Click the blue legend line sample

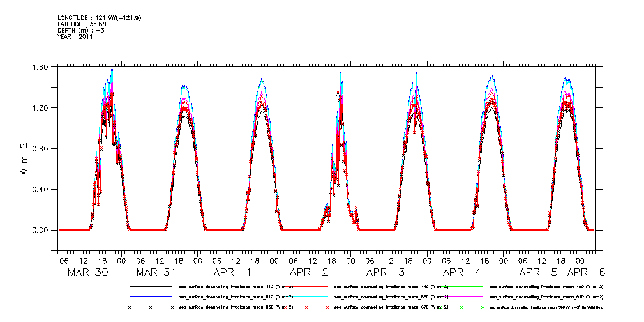coord(151,296)
